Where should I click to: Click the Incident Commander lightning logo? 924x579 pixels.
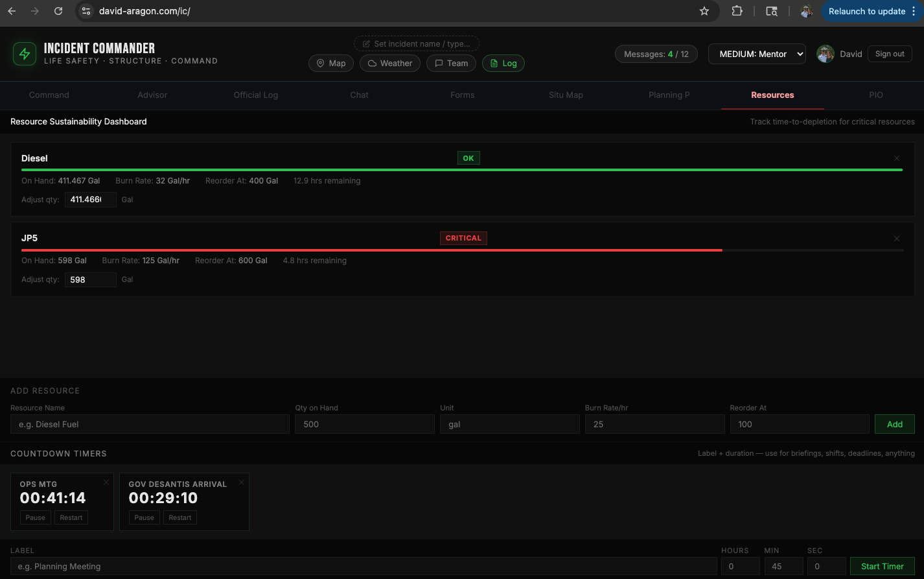click(x=25, y=54)
